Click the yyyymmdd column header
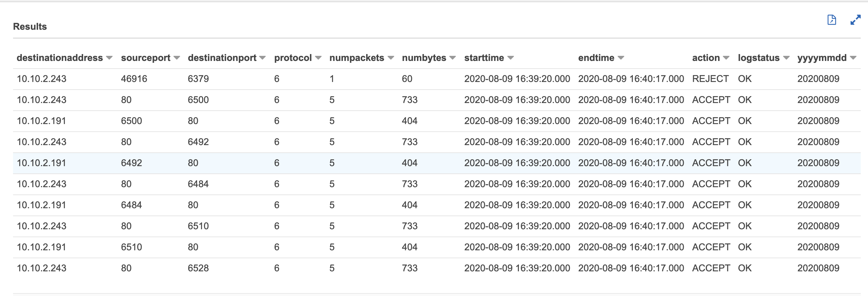Screen dimensions: 868x296 click(822, 58)
